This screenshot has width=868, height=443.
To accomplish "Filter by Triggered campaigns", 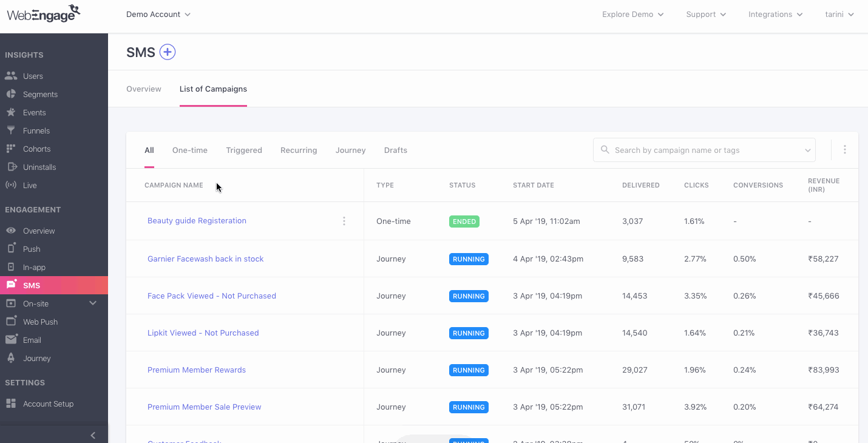I will coord(244,150).
